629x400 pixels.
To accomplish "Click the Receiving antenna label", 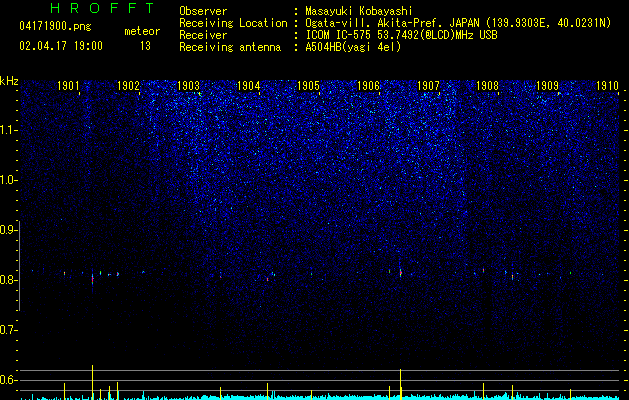I will 230,47.
